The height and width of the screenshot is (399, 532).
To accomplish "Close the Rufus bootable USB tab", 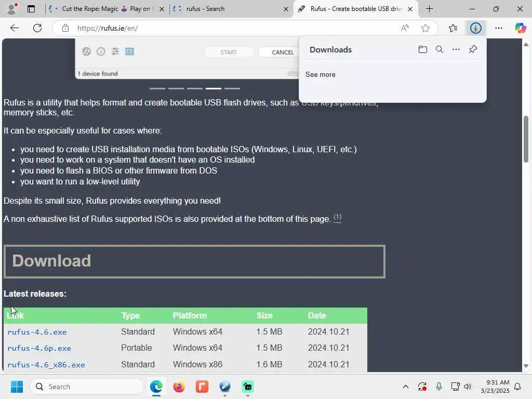I will [x=410, y=9].
